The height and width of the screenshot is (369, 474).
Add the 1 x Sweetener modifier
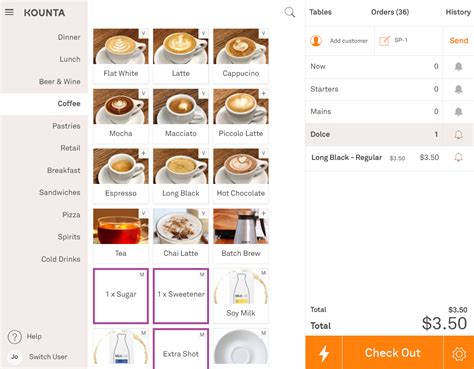click(181, 296)
